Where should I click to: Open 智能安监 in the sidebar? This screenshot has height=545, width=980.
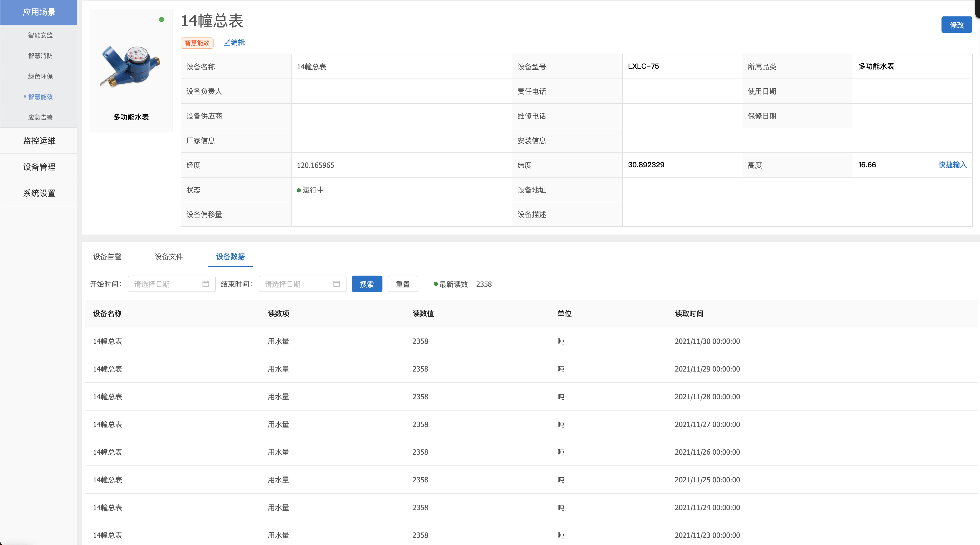[x=40, y=35]
